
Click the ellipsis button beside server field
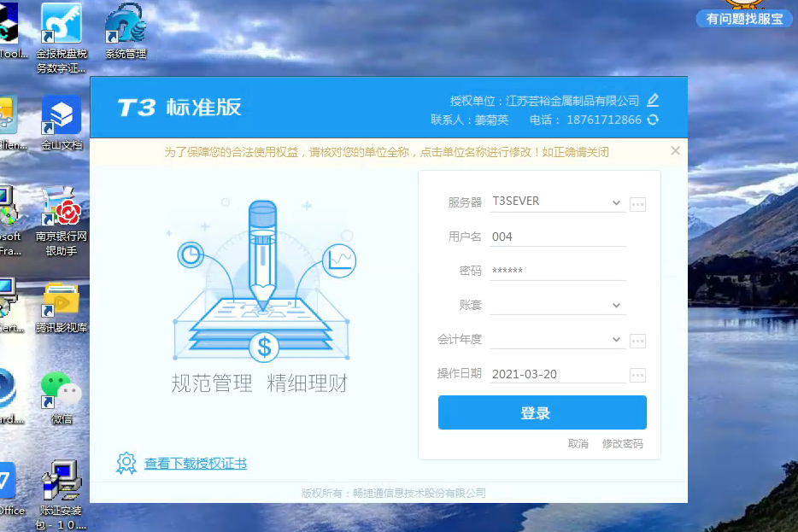637,204
